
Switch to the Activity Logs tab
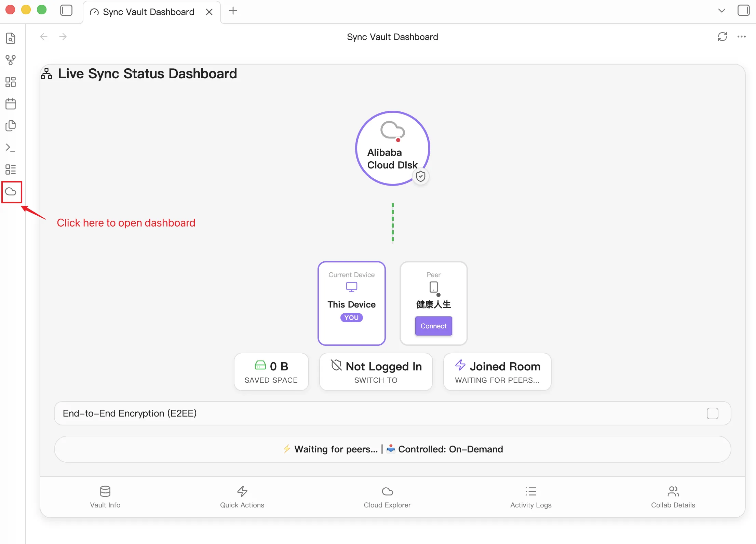point(531,497)
